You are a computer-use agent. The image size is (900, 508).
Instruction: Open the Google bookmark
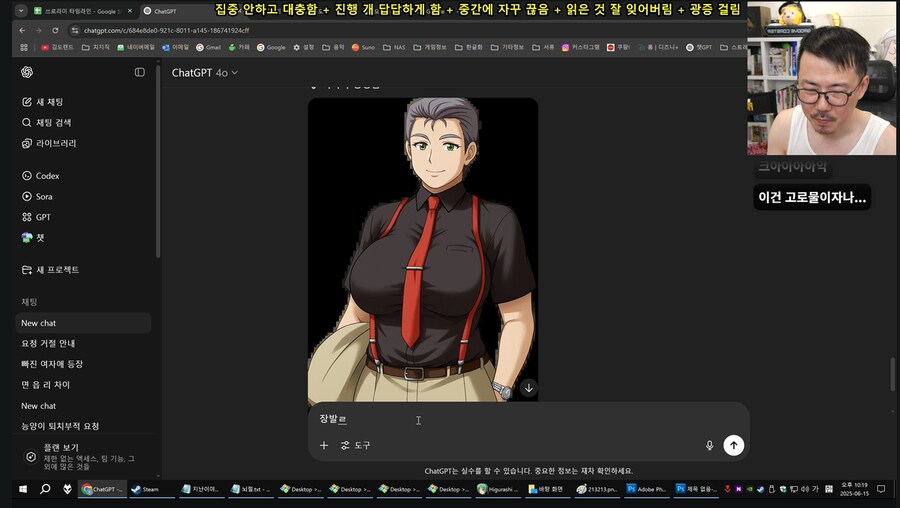point(271,48)
